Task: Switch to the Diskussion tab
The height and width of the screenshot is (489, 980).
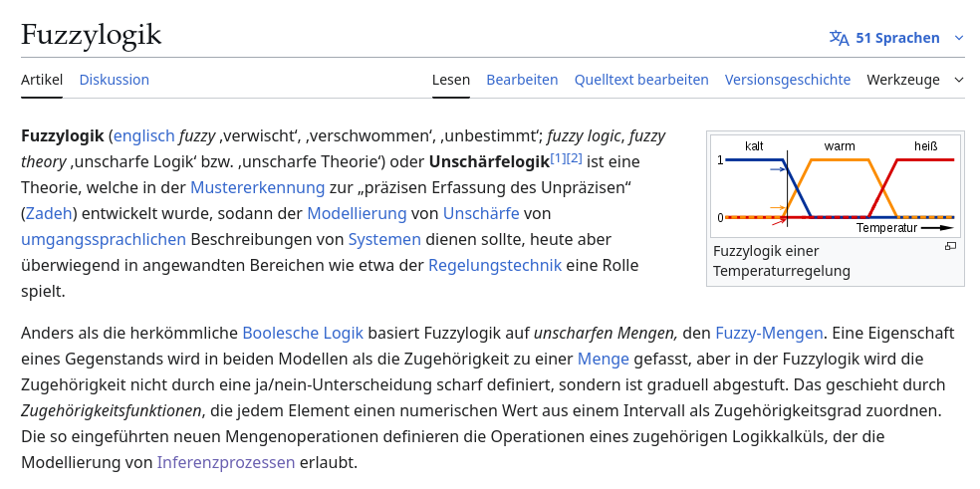Action: (115, 80)
